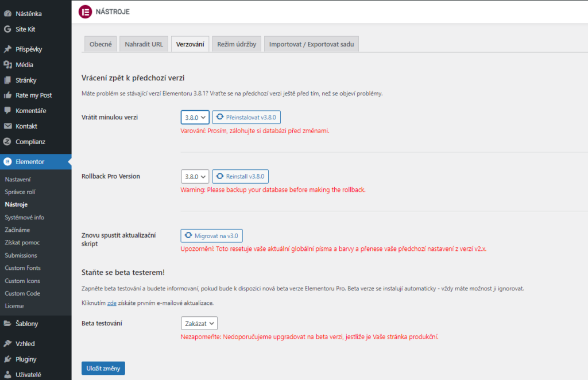Open Rate my Post menu label
Image resolution: width=588 pixels, height=380 pixels.
[x=34, y=95]
